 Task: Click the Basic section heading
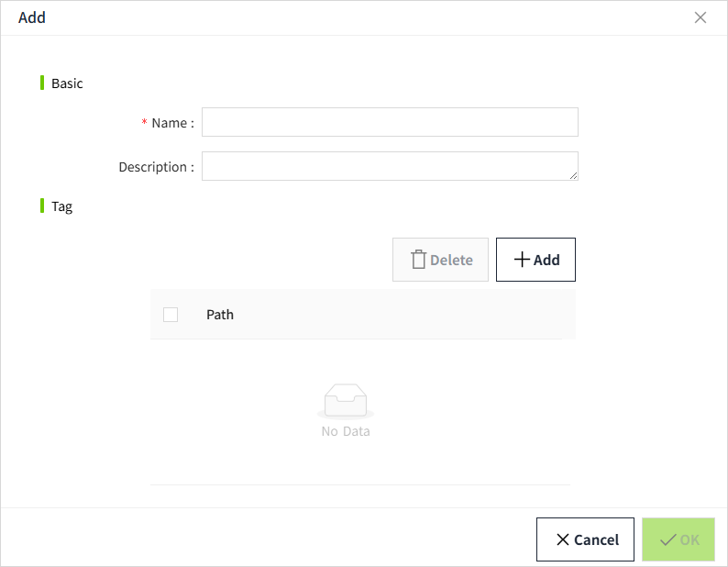pos(67,83)
